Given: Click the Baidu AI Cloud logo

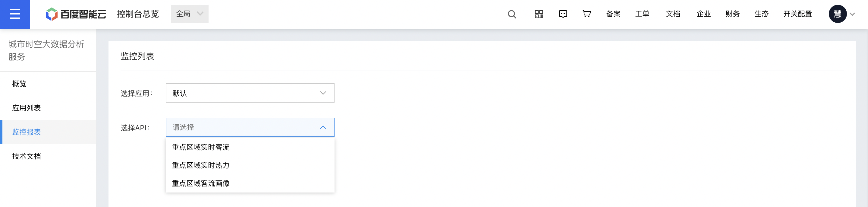Looking at the screenshot, I should pos(76,14).
